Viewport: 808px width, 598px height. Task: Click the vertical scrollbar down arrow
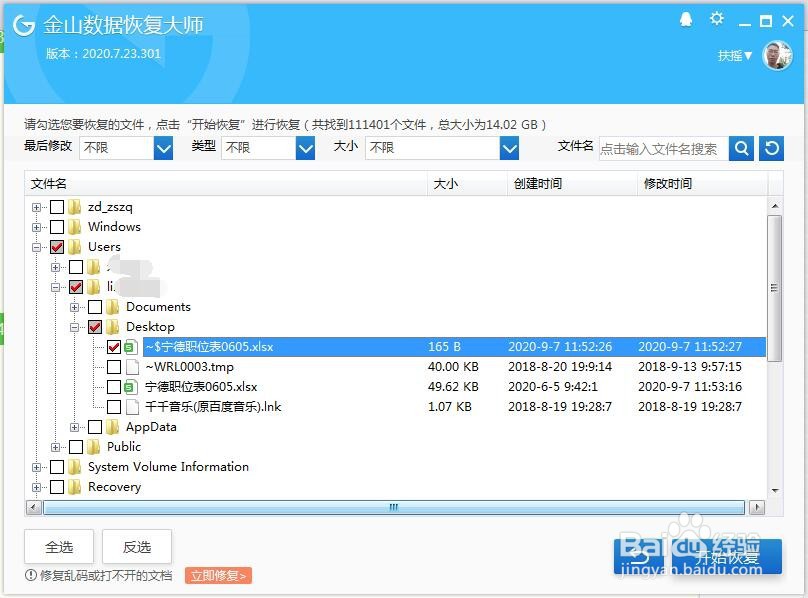(x=775, y=491)
